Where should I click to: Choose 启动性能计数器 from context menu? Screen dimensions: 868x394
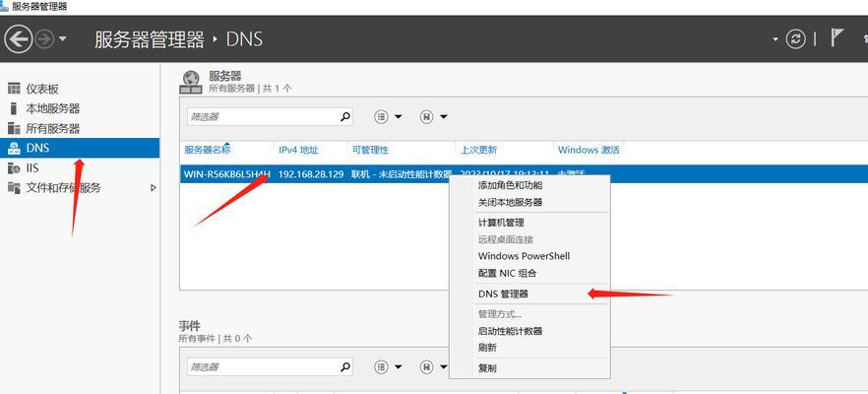511,331
